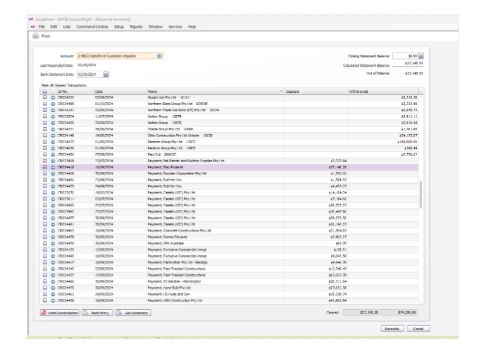Screen dimensions: 480x360
Task: Open the Account selector arrow
Action: pos(159,56)
